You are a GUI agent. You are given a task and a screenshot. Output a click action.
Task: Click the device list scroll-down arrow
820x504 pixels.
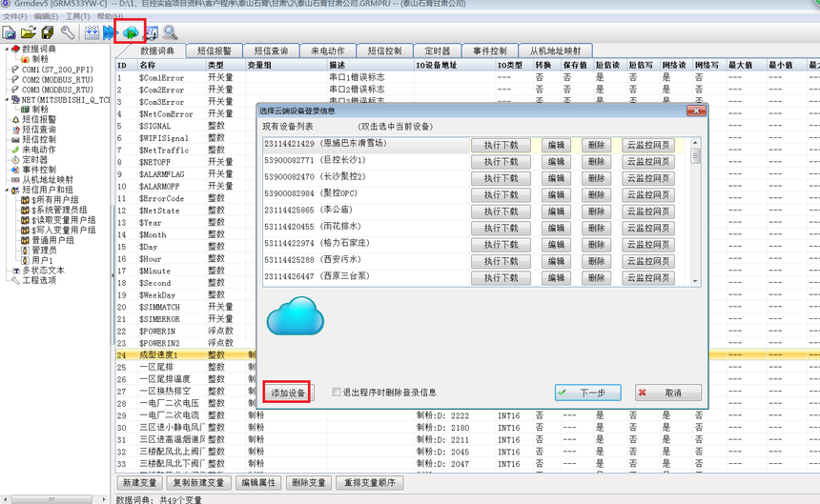point(695,281)
